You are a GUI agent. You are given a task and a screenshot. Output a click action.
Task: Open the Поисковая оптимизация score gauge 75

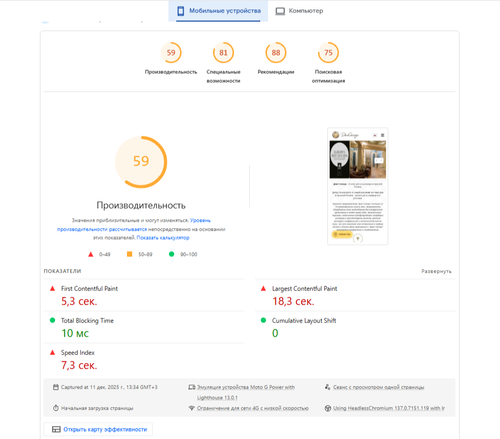[328, 53]
